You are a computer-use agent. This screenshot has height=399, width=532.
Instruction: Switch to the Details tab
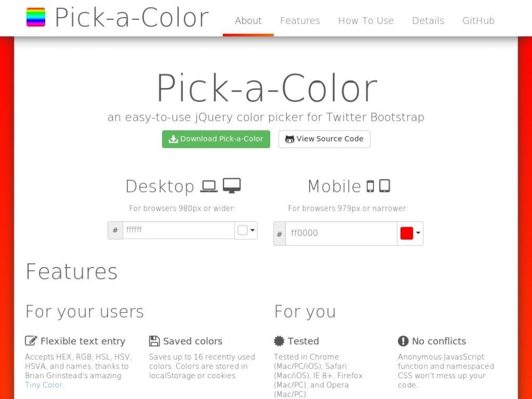[x=428, y=21]
